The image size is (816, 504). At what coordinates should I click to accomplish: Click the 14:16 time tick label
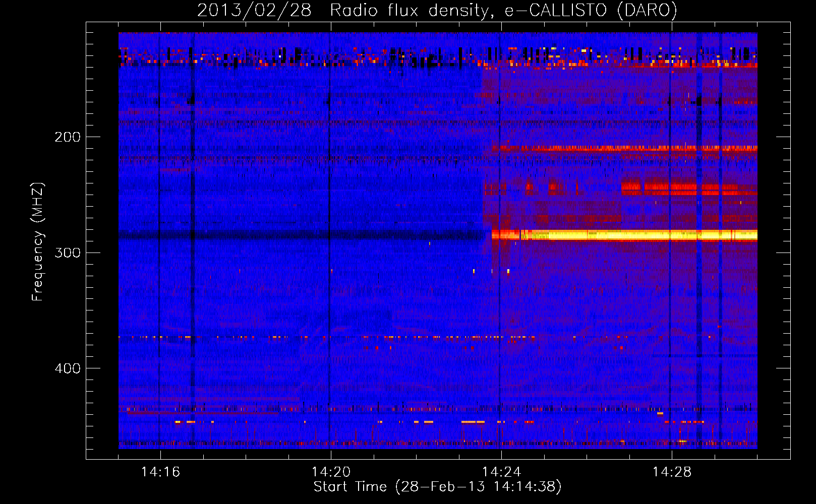coord(160,472)
